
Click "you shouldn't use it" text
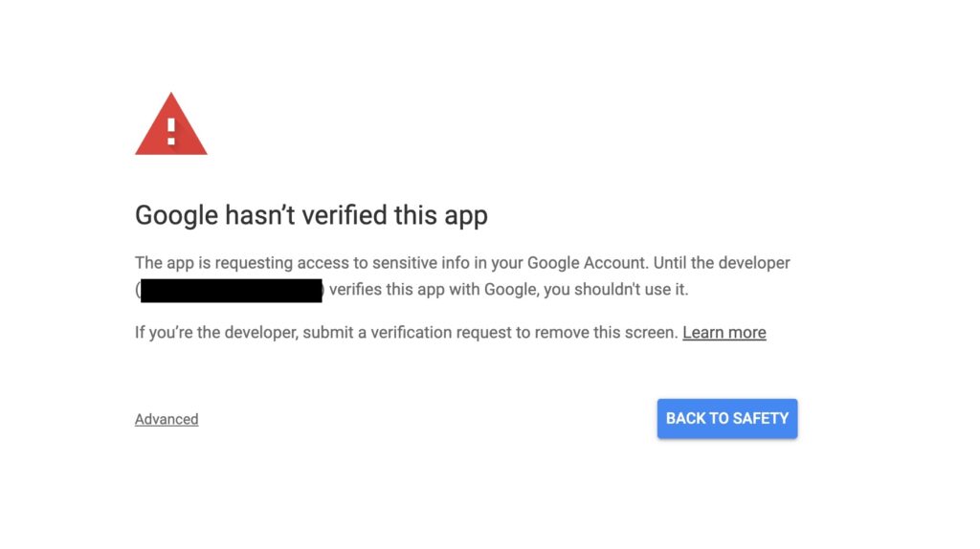[x=615, y=290]
